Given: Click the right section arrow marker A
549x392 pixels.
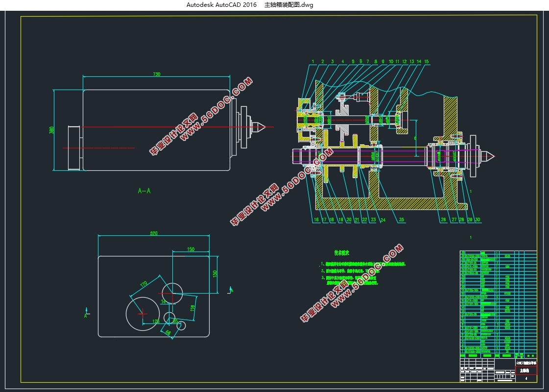Looking at the screenshot, I should (x=231, y=290).
